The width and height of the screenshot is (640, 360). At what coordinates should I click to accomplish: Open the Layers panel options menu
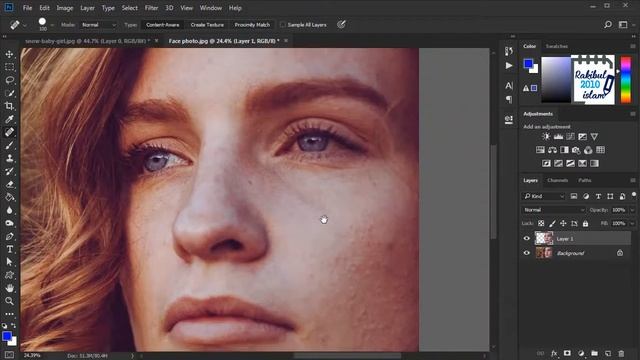pos(633,180)
